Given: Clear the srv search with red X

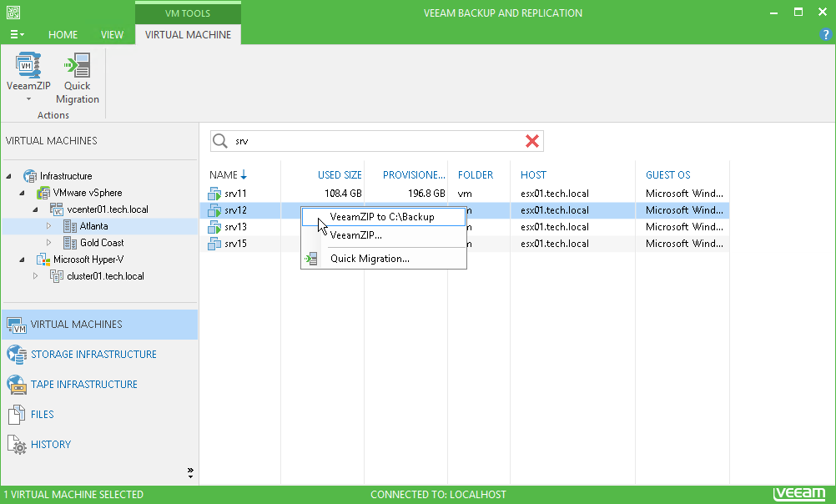Looking at the screenshot, I should (x=532, y=141).
